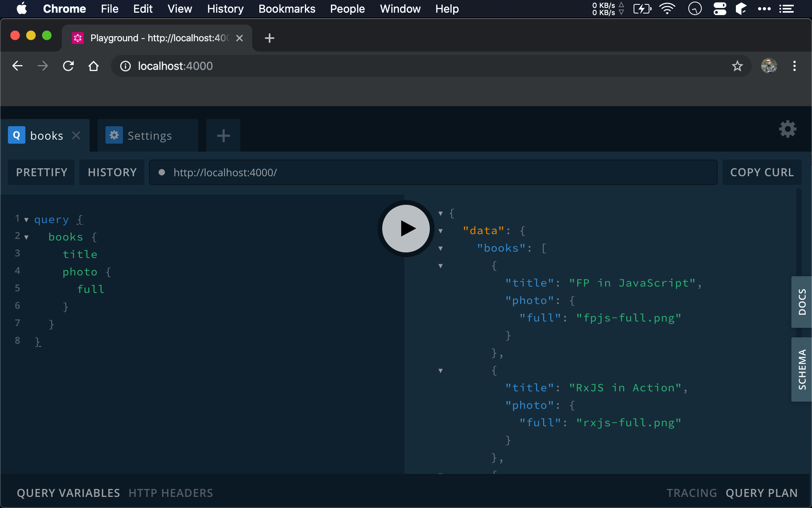This screenshot has width=812, height=508.
Task: Expand Query Variables panel
Action: (x=68, y=493)
